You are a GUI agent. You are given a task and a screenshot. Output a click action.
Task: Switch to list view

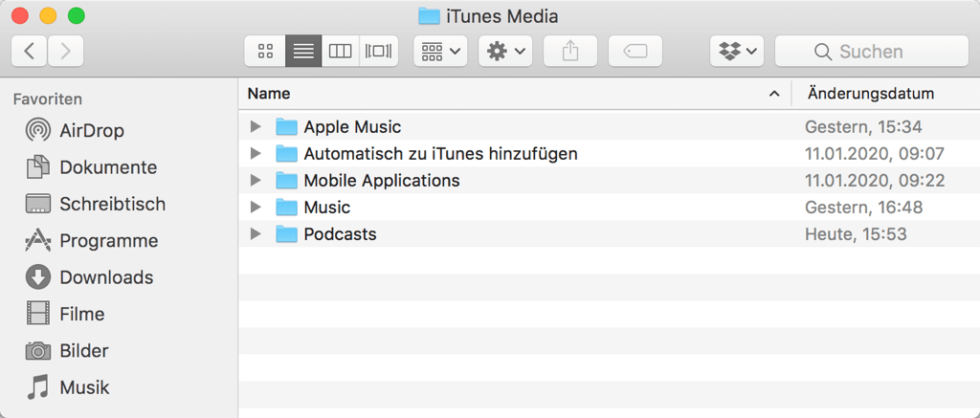tap(303, 52)
